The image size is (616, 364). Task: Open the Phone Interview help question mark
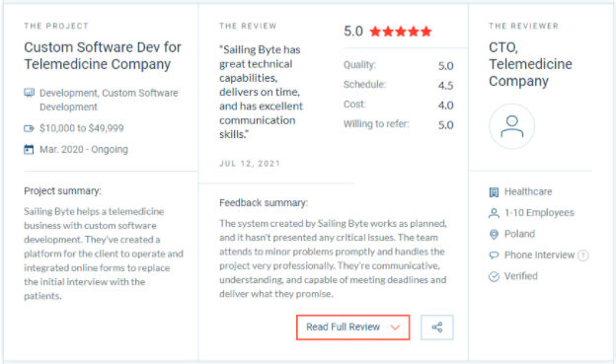(x=583, y=255)
